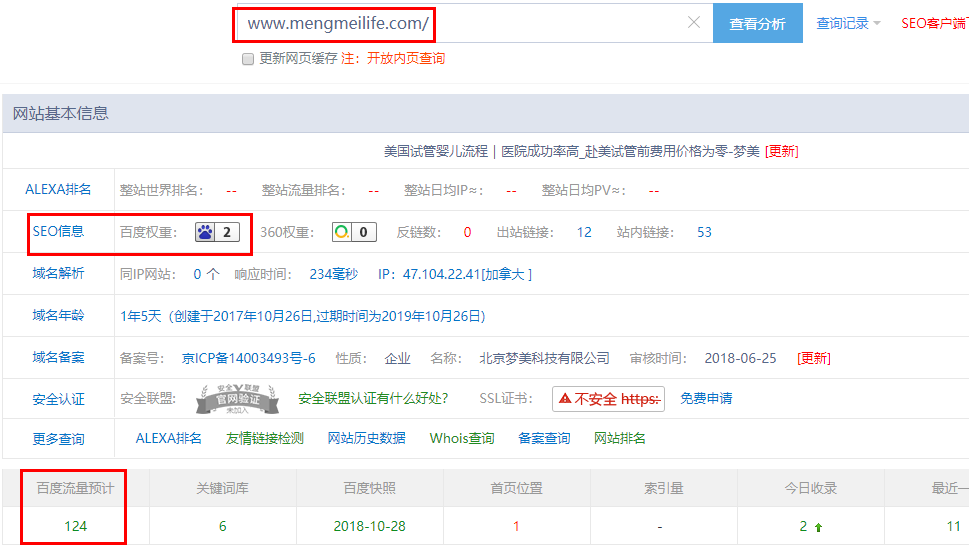This screenshot has width=969, height=548.
Task: Open the 安全认证 row label
Action: [58, 400]
